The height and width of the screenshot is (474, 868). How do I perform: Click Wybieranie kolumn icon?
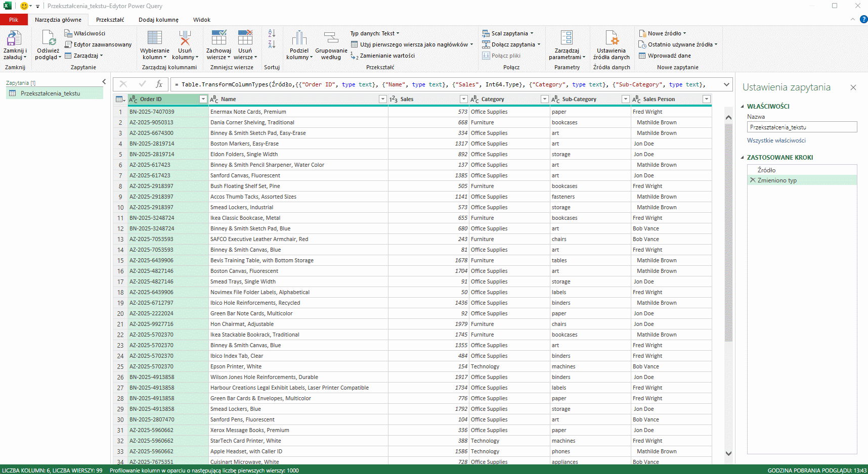coord(154,38)
